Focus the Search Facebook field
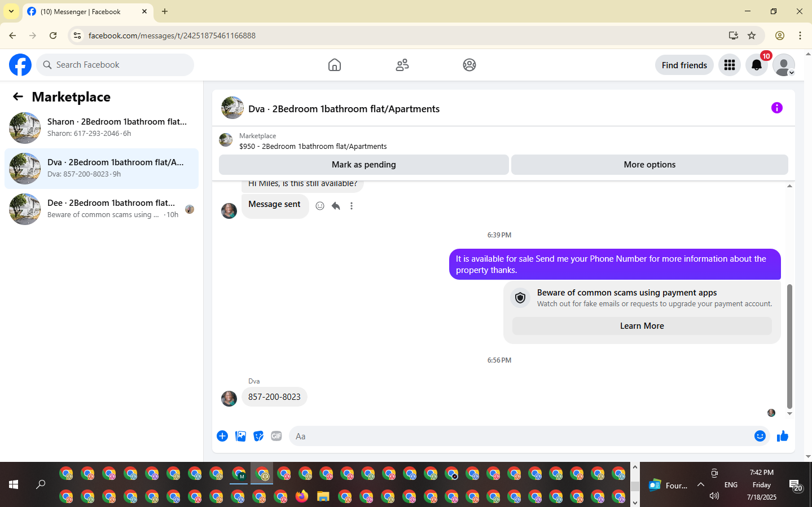Viewport: 812px width, 507px height. coord(115,65)
